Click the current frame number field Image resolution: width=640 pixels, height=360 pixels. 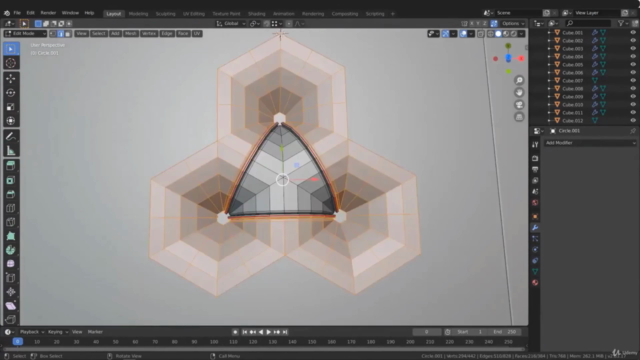[x=427, y=332]
